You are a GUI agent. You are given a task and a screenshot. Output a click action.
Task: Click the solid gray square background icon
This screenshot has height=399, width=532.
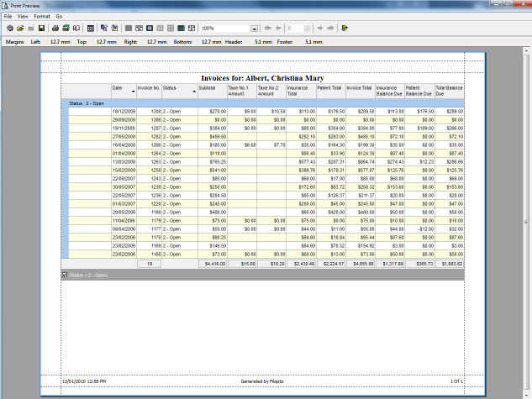(129, 28)
